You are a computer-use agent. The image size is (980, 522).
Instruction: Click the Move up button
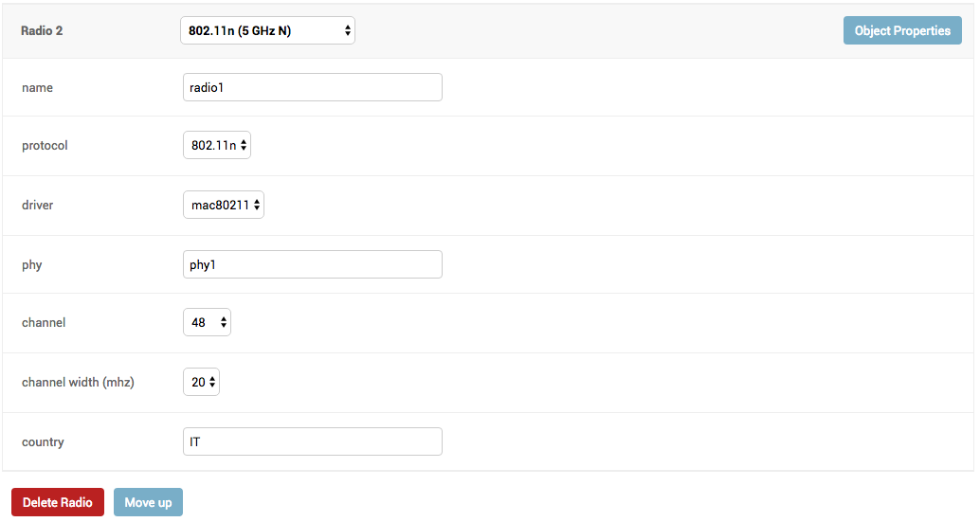point(148,503)
